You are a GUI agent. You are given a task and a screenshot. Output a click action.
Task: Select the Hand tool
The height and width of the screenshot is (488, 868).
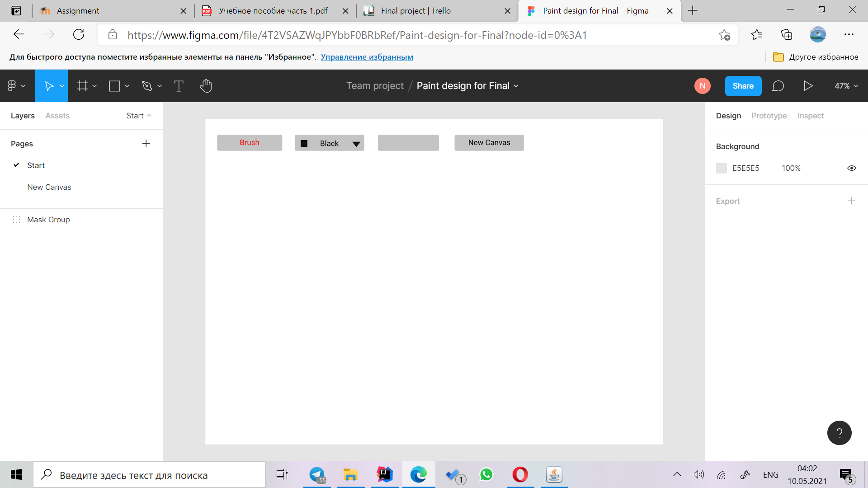(206, 86)
